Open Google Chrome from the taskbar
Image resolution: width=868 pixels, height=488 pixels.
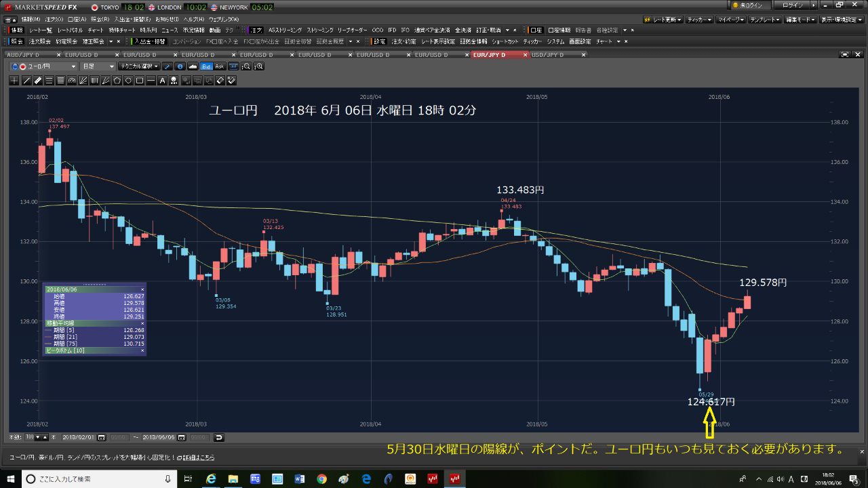coord(321,479)
